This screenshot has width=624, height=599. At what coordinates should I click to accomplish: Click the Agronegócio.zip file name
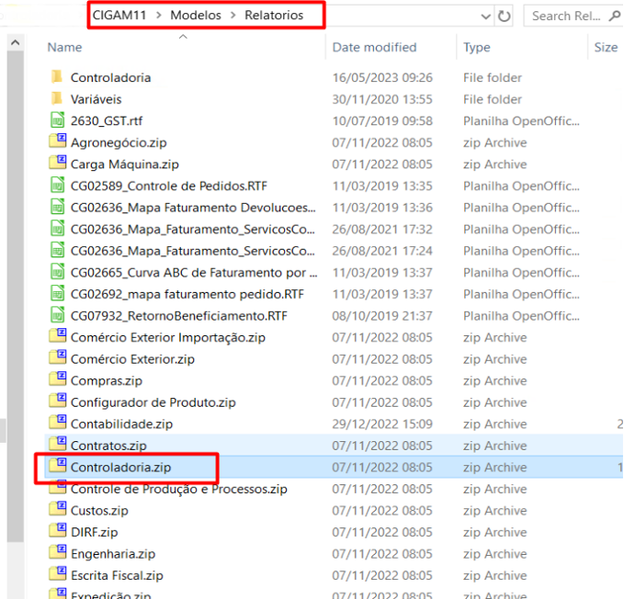119,142
